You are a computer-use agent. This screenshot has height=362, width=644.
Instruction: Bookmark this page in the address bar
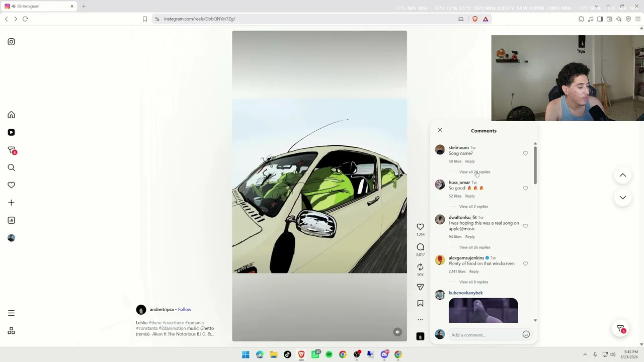point(145,19)
